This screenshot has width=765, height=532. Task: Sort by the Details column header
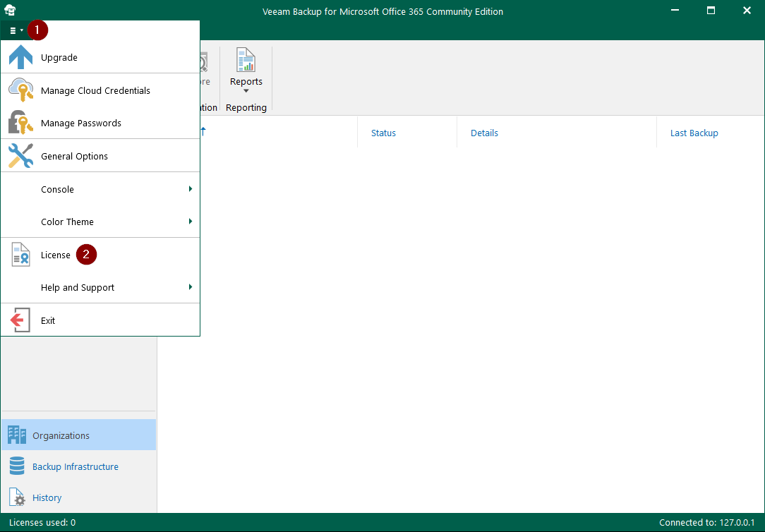pos(484,133)
